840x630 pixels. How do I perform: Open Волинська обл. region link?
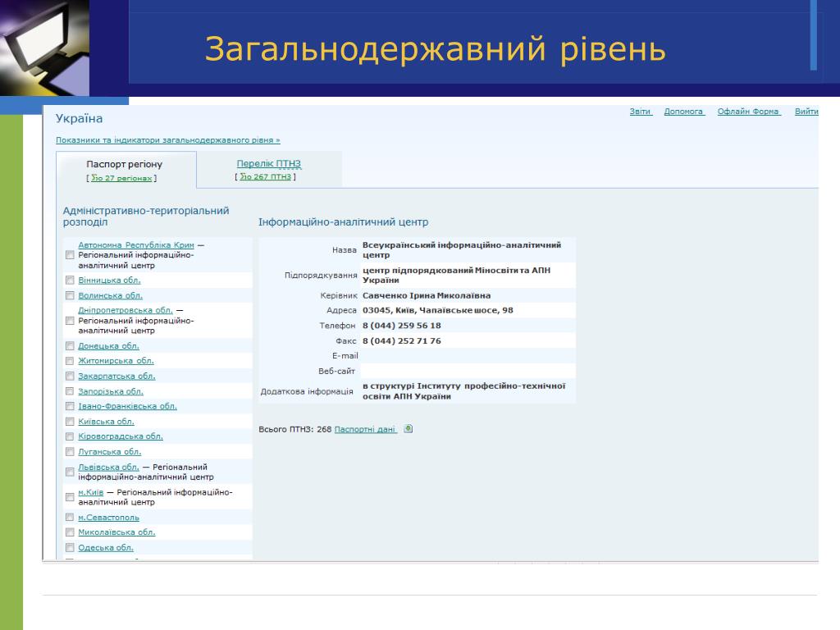click(111, 295)
